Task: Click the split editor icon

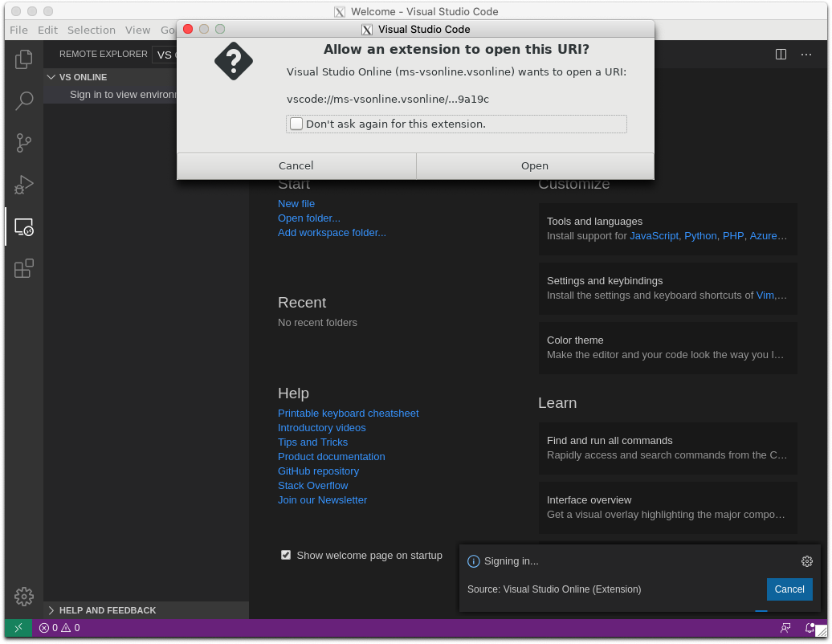Action: (x=781, y=54)
